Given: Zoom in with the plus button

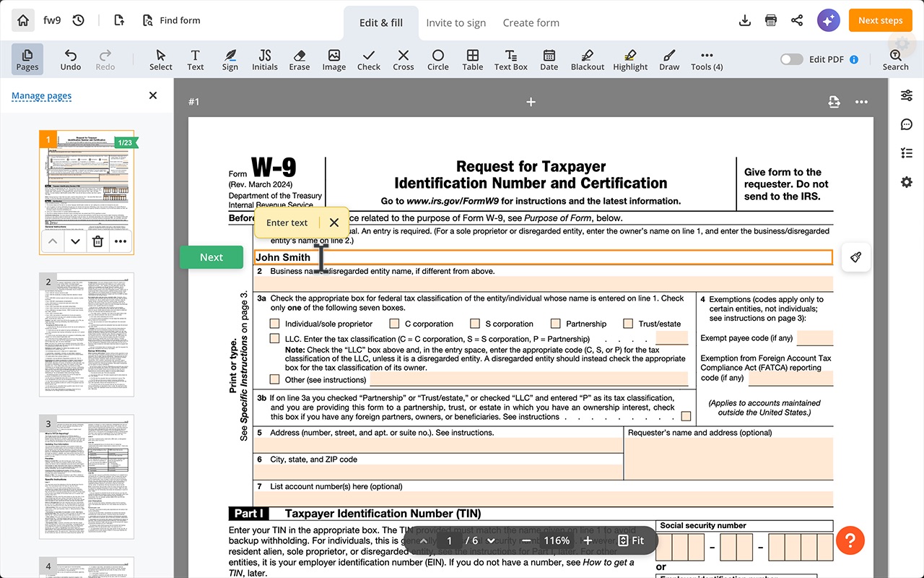Looking at the screenshot, I should point(588,540).
